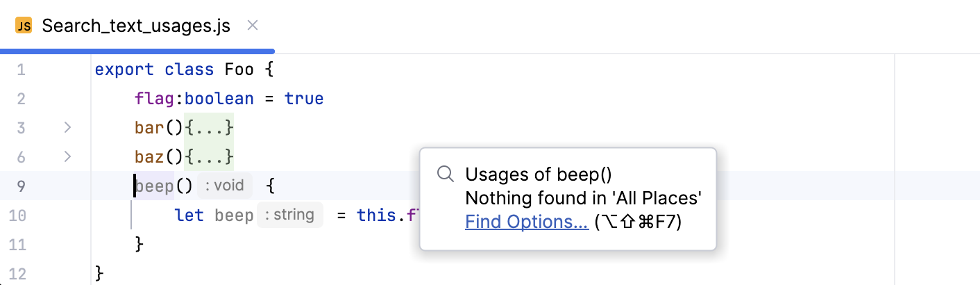Viewport: 980px width, 285px height.
Task: Click the 'Usages of beep()' popup title
Action: pos(538,174)
